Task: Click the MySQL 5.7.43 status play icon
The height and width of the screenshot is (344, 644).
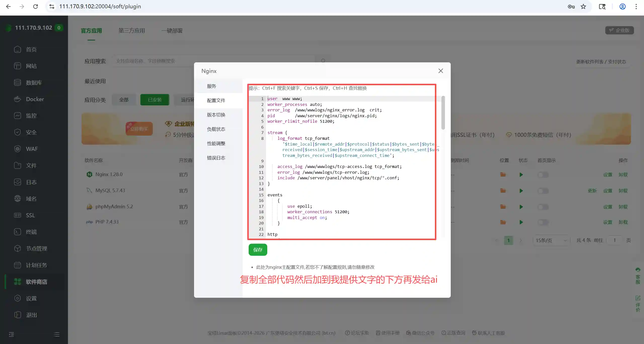Action: point(521,191)
